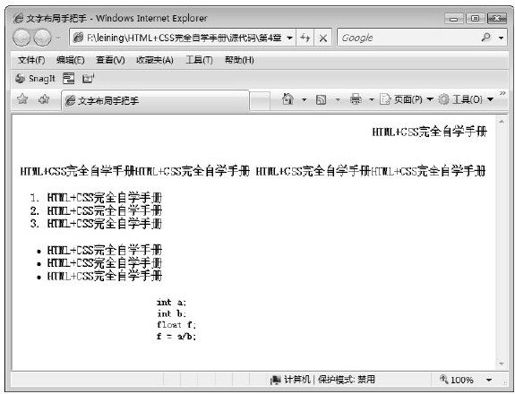Close the Internet Explorer window
Image resolution: width=515 pixels, height=394 pixels.
497,18
